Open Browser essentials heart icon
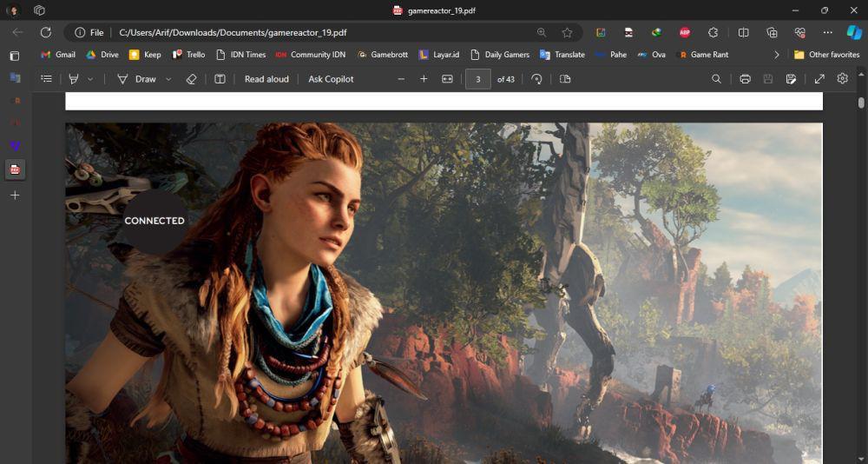Screen dimensions: 868x464 click(x=799, y=33)
